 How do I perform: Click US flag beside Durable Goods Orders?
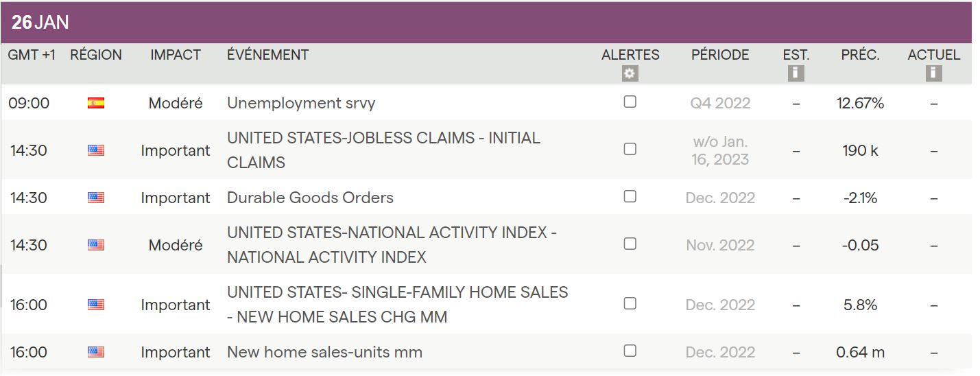click(96, 198)
